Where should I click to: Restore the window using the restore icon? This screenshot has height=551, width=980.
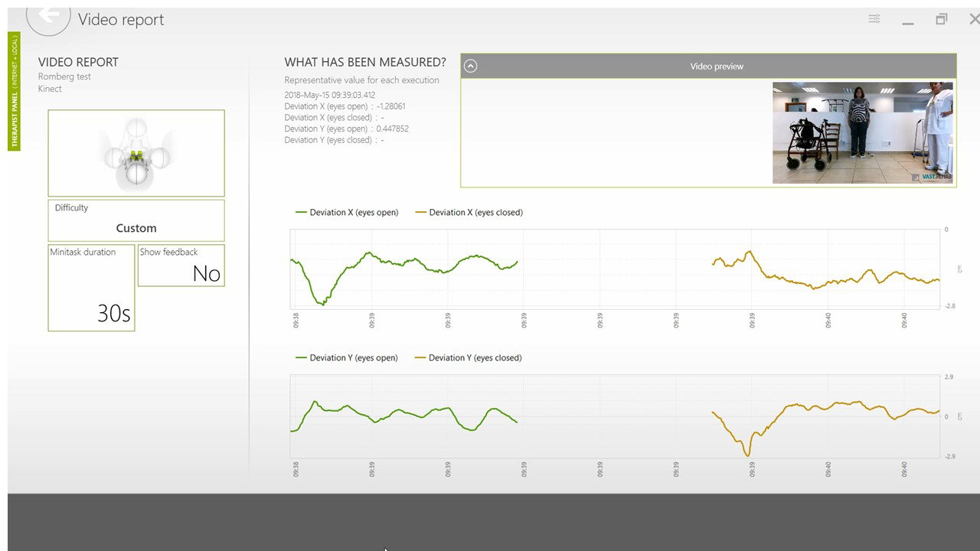point(941,19)
